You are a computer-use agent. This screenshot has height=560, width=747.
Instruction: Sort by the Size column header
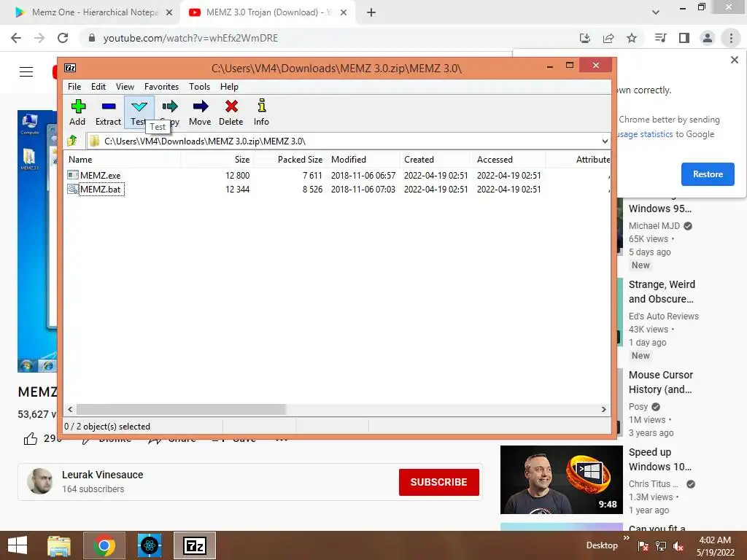(217, 160)
